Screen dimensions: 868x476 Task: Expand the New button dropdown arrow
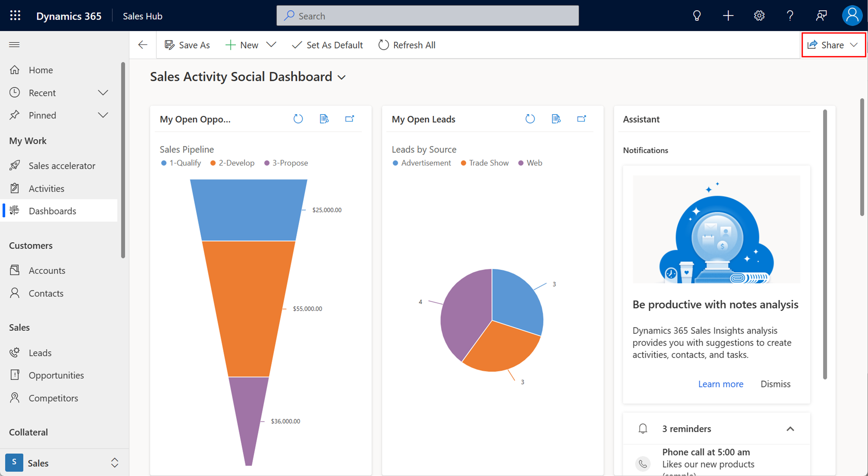pos(271,44)
